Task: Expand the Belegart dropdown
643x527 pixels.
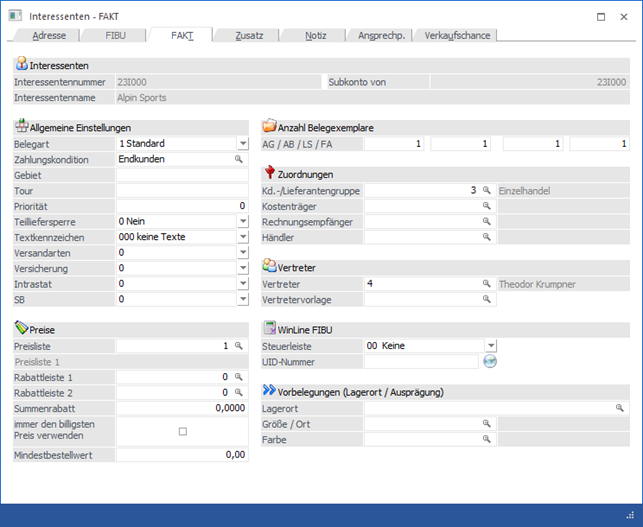Action: pyautogui.click(x=242, y=144)
